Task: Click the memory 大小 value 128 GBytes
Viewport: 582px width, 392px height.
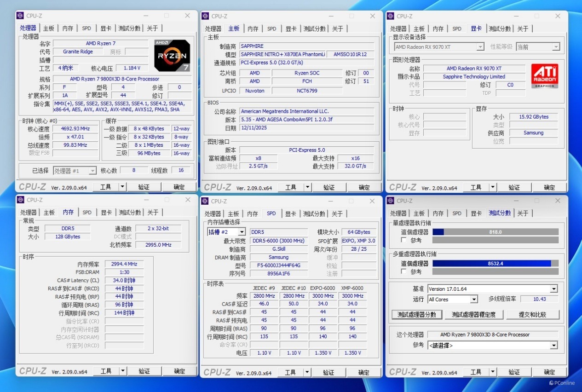Action: coord(68,236)
